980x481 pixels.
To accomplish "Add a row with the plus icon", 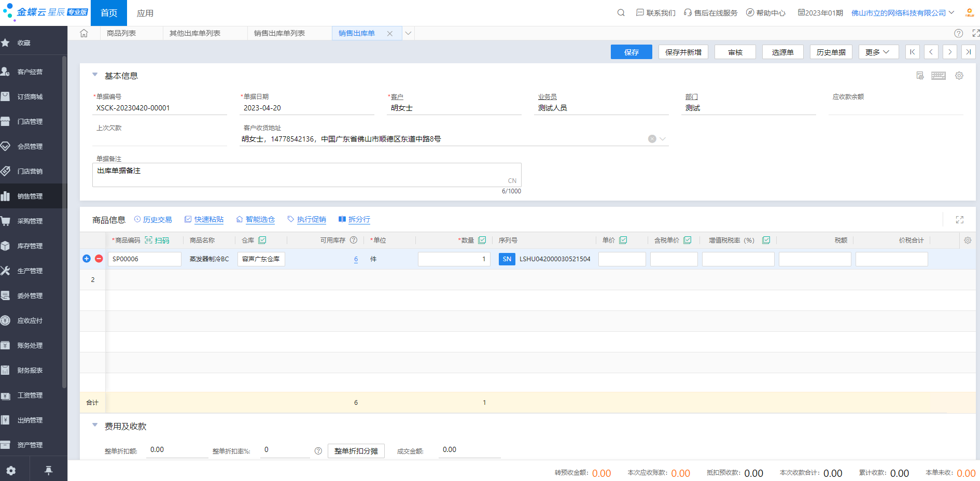I will [x=87, y=259].
